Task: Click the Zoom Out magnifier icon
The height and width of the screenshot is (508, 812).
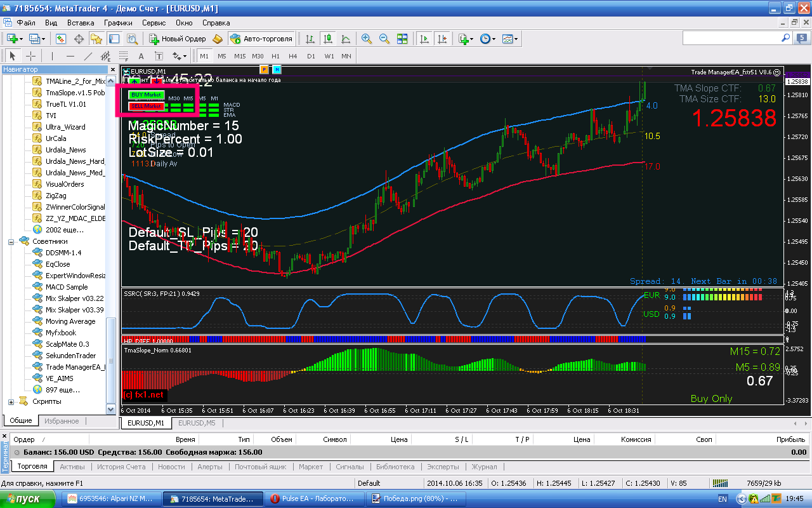Action: 384,39
